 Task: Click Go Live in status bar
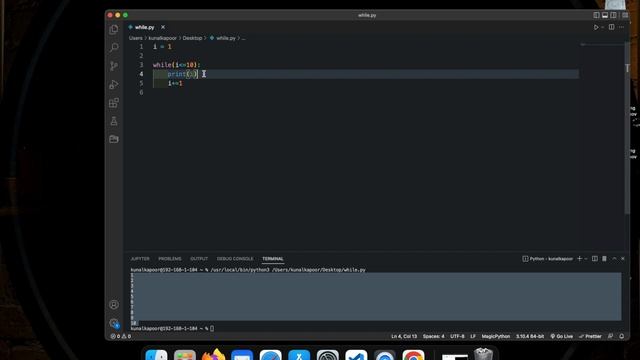[x=562, y=336]
